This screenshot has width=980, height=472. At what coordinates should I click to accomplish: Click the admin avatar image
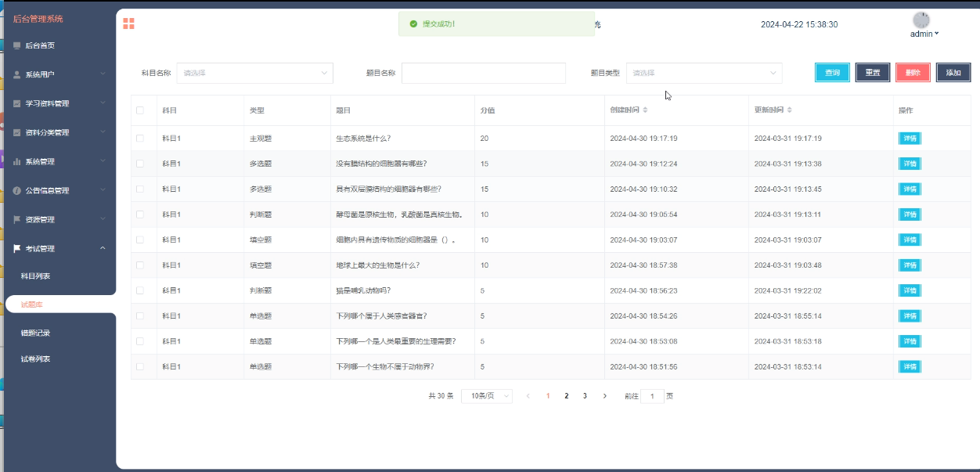pos(921,20)
